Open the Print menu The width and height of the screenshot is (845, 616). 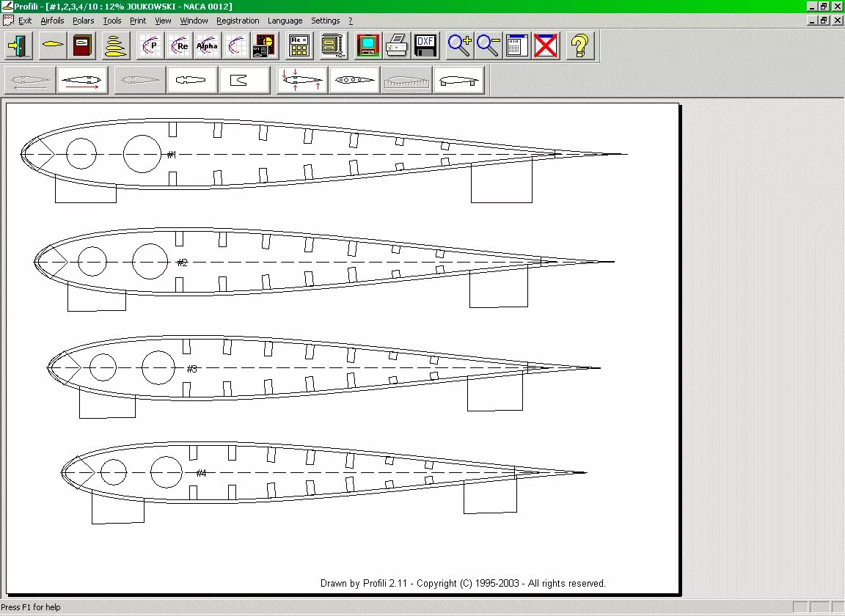coord(138,21)
